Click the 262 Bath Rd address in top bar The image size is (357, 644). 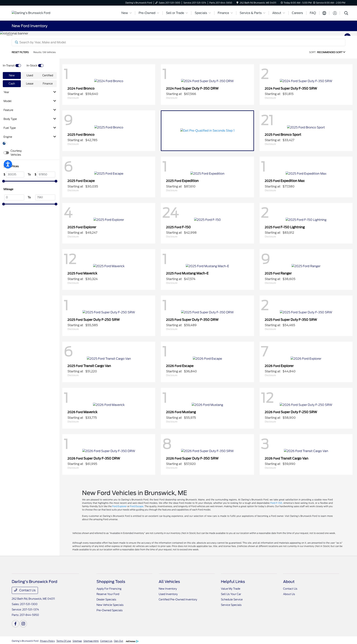click(256, 3)
